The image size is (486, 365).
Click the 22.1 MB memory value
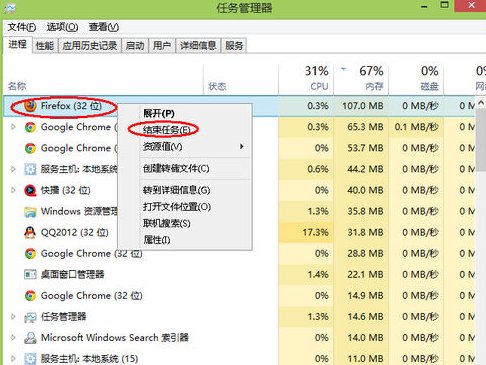365,275
